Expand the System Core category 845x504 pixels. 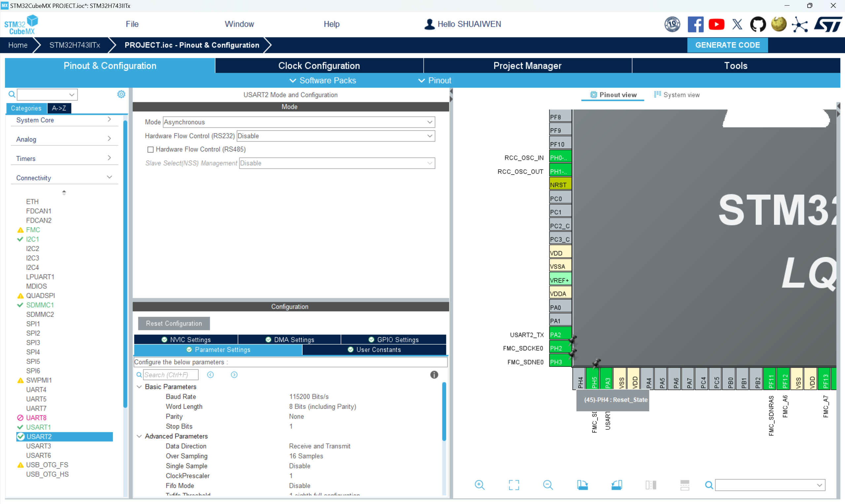click(x=64, y=120)
